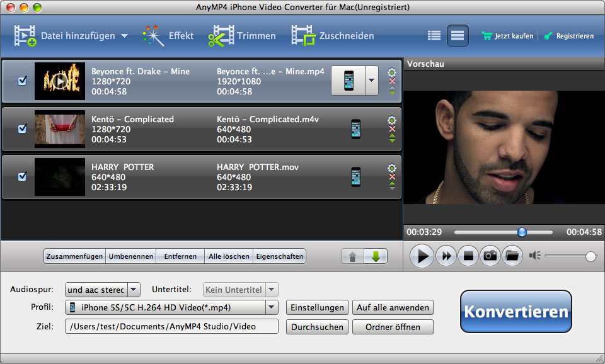Uncheck the Beyonce ft. Drake - Mine file

coord(23,81)
